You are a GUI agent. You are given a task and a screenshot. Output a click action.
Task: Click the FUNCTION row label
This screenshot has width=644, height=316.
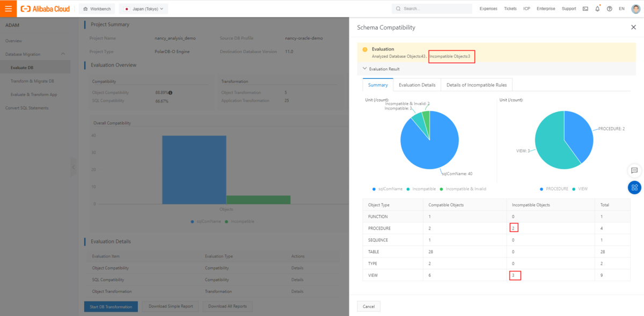pos(378,217)
